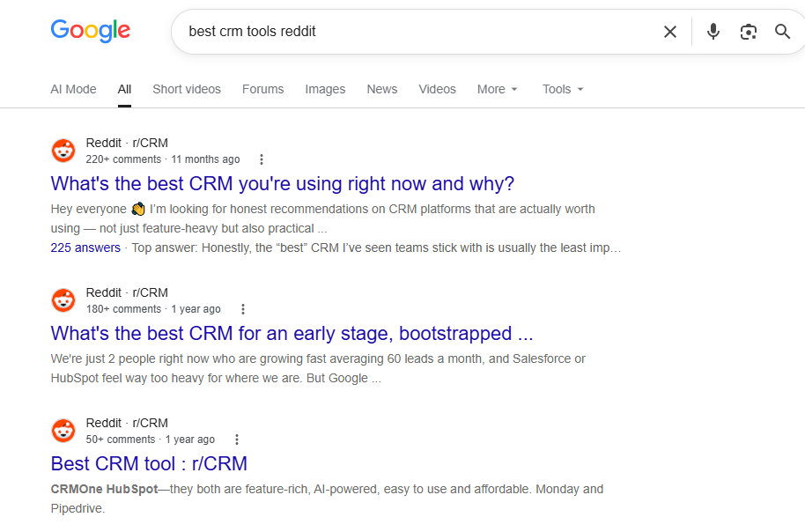Open 'Best CRM tool : r/CRM' link
This screenshot has height=532, width=805.
149,463
